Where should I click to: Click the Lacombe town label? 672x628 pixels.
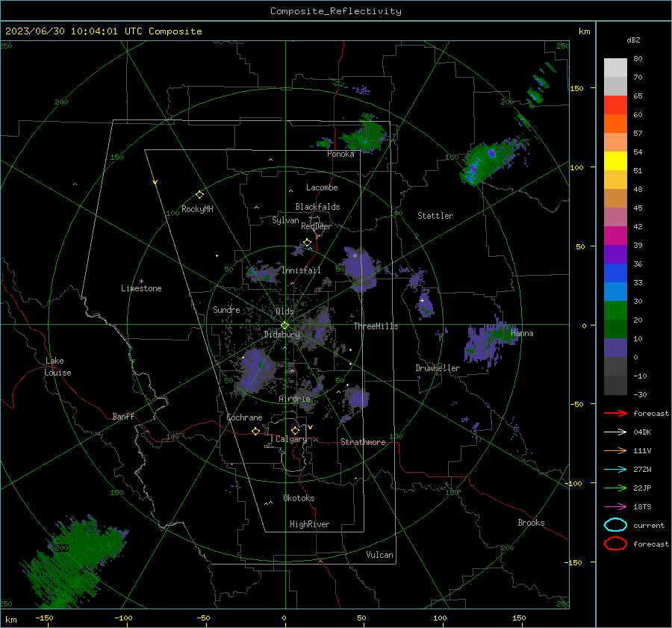pyautogui.click(x=322, y=187)
